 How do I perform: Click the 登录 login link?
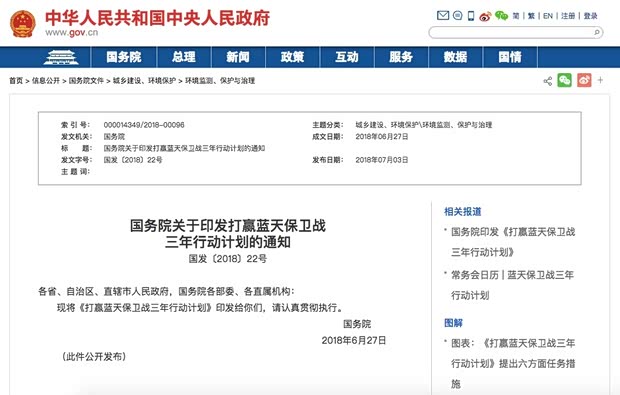[x=590, y=16]
